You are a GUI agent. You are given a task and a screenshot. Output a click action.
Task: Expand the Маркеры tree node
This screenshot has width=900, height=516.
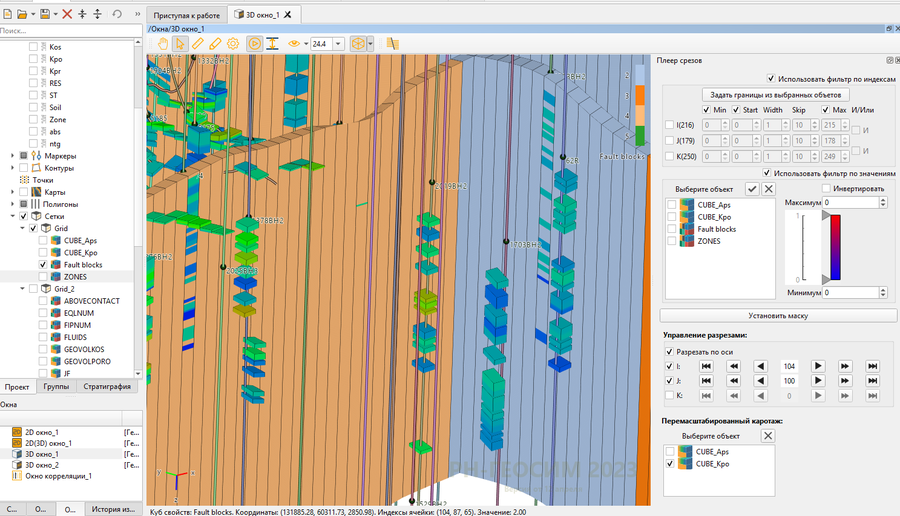point(12,156)
